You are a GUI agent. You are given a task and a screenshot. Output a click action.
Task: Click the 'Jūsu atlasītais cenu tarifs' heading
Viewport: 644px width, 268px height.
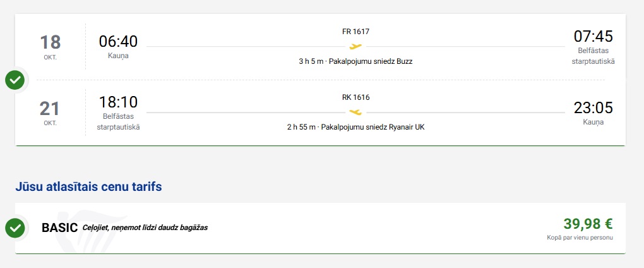(88, 186)
